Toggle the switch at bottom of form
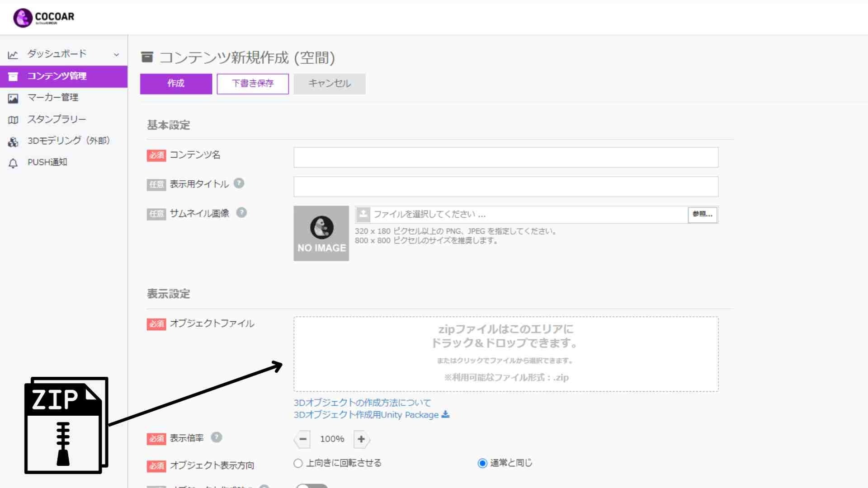This screenshot has width=868, height=488. point(312,486)
